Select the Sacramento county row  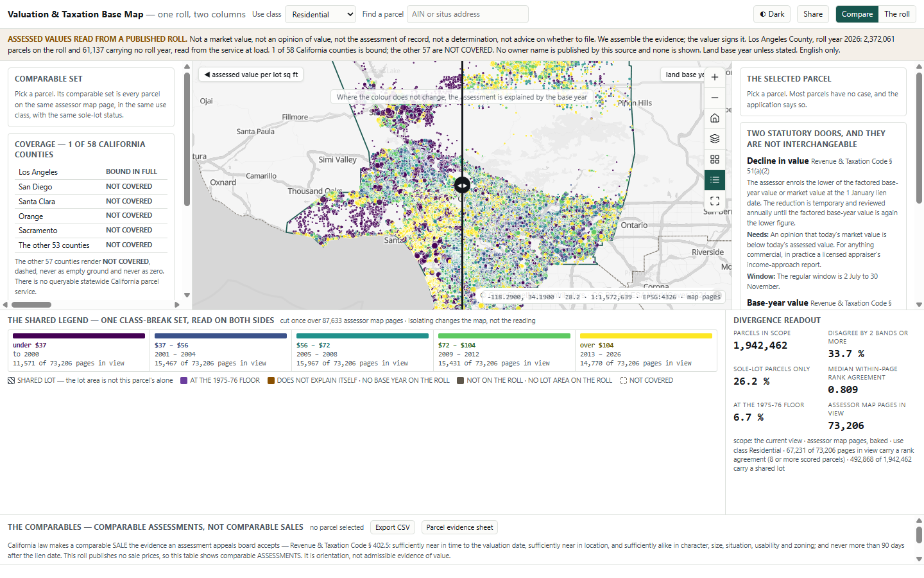(91, 231)
